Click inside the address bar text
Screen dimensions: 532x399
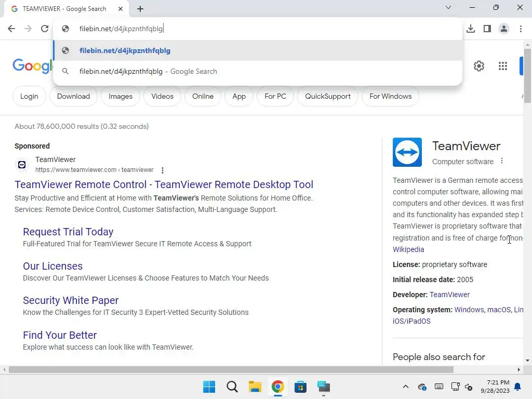coord(121,29)
